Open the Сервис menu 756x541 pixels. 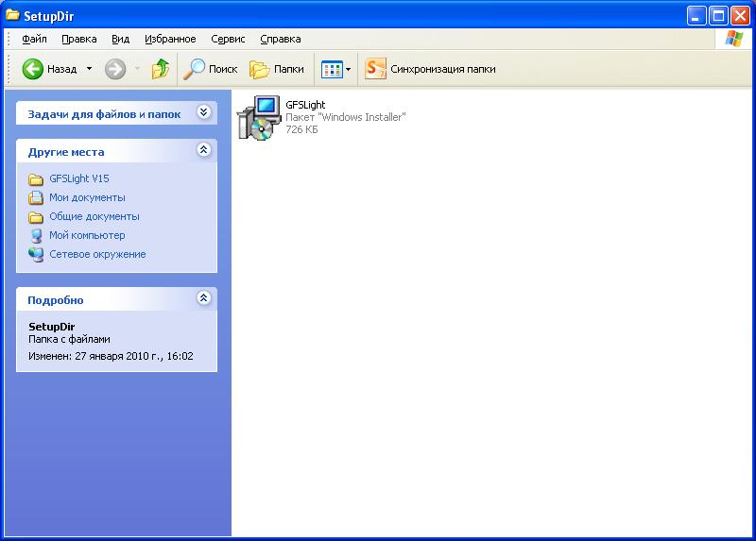[x=228, y=39]
